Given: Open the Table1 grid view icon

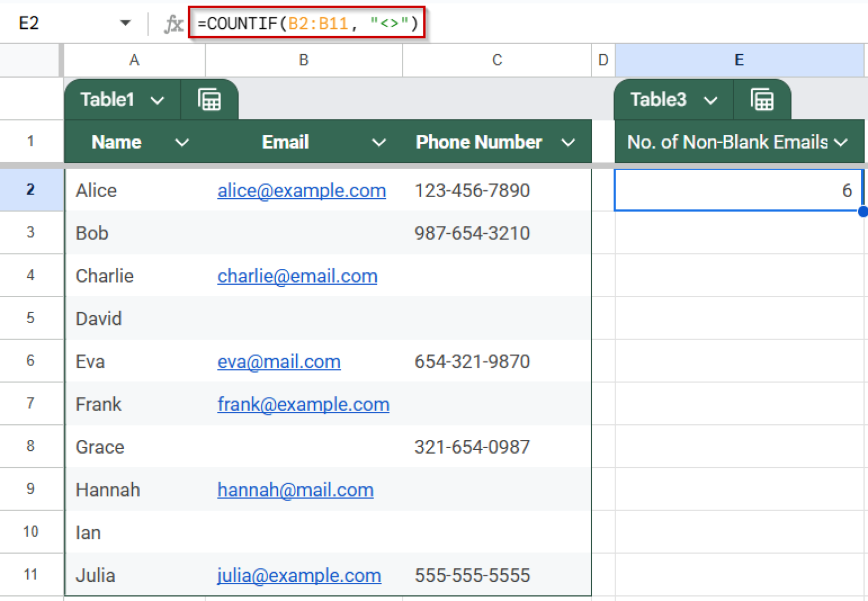Looking at the screenshot, I should 210,99.
